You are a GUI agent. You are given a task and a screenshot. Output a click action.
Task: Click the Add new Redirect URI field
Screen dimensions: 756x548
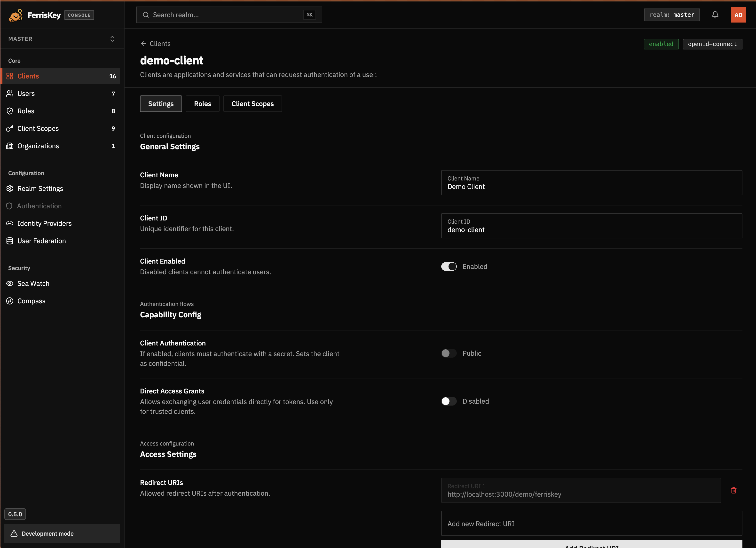pos(591,523)
